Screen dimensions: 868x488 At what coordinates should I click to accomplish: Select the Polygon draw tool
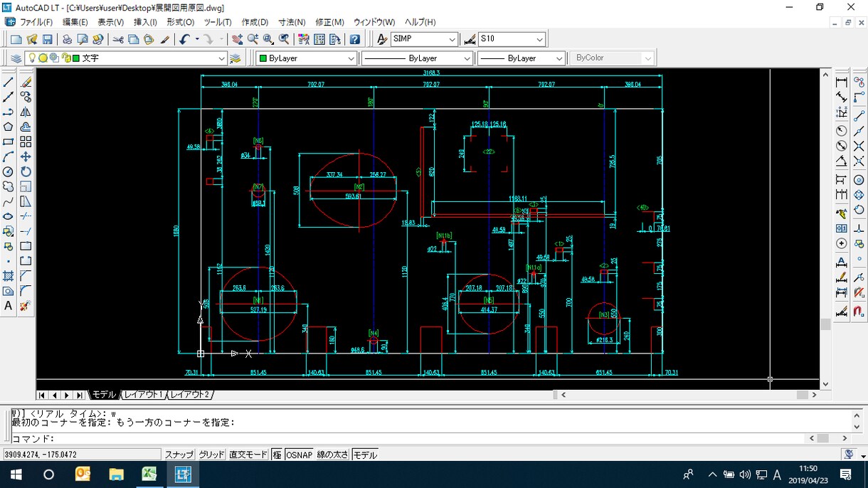click(9, 127)
